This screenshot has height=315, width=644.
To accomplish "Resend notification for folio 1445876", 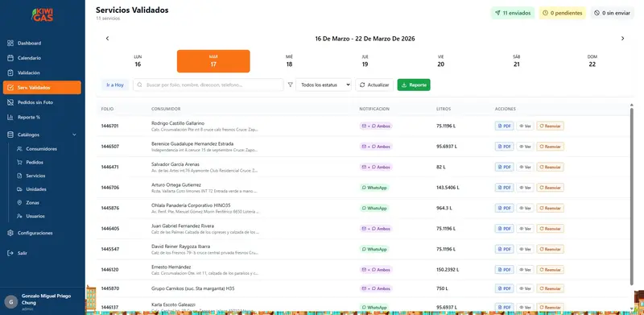I will [x=550, y=208].
